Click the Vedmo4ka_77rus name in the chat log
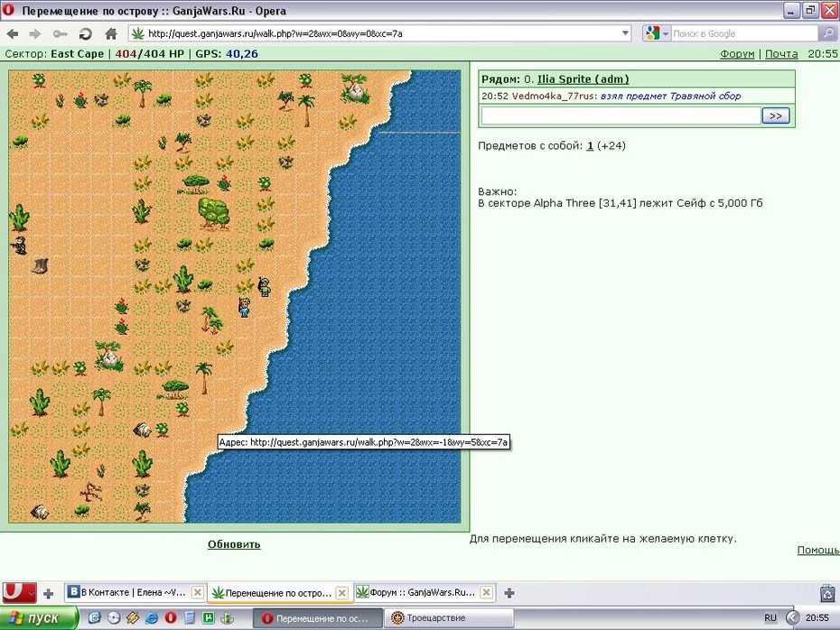 [553, 96]
